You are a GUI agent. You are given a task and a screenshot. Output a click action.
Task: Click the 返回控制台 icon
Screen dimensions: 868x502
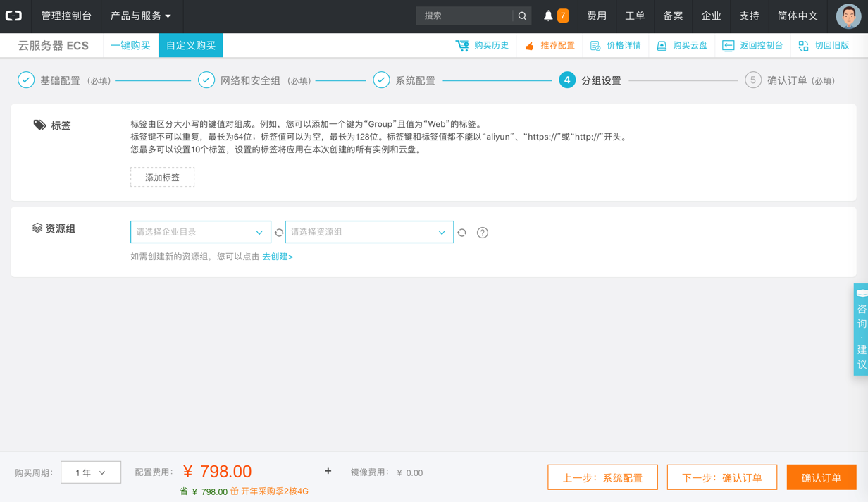pos(728,46)
